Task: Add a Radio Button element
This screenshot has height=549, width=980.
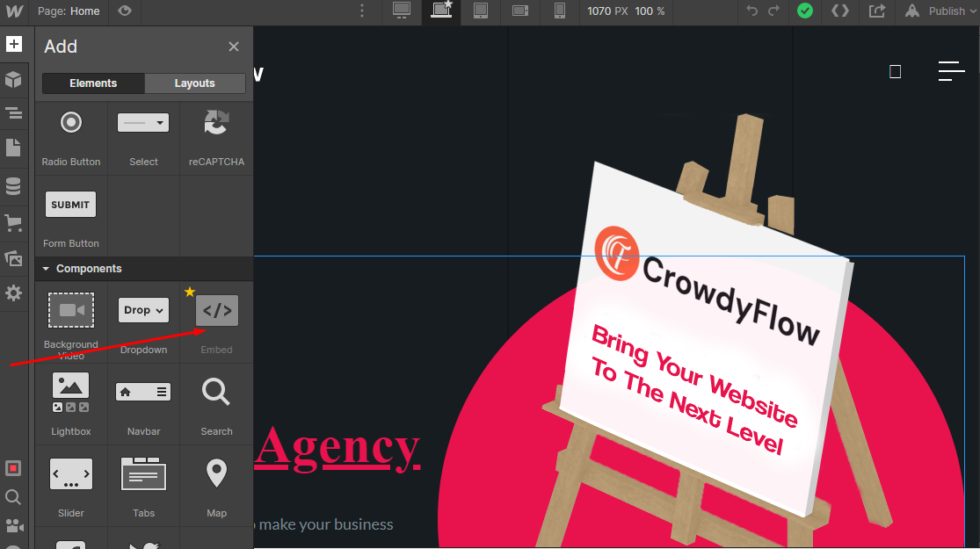Action: (x=71, y=139)
